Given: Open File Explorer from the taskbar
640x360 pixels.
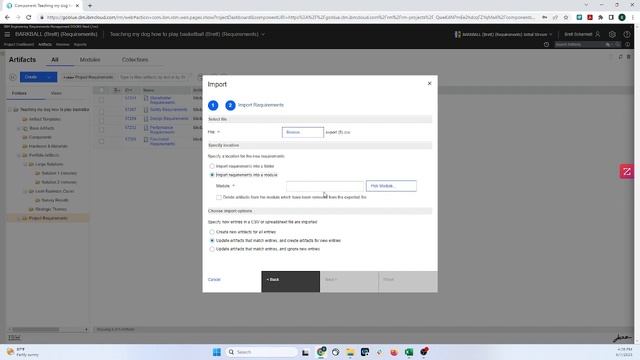Looking at the screenshot, I should tap(350, 352).
